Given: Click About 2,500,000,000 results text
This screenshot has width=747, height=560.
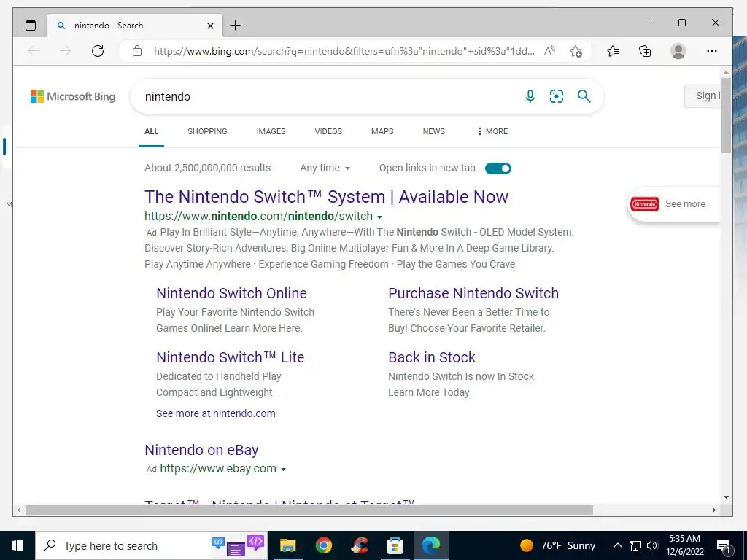Looking at the screenshot, I should click(208, 168).
